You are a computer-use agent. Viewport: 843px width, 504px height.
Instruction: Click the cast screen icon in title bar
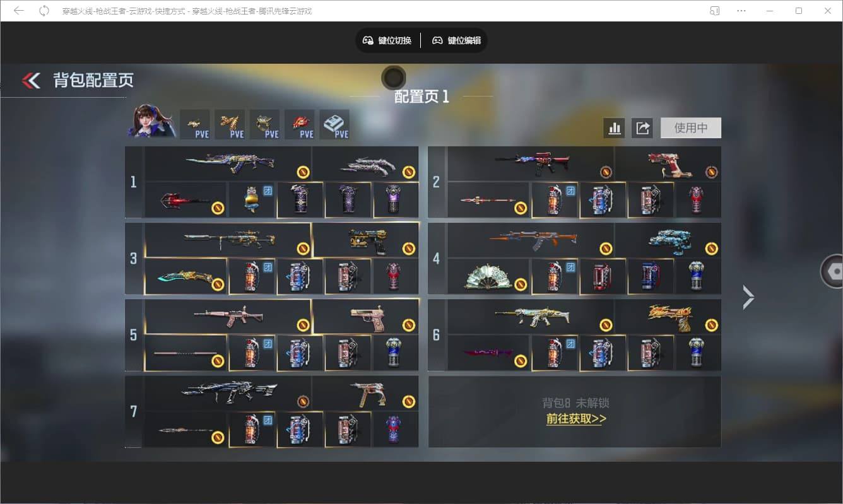(715, 11)
